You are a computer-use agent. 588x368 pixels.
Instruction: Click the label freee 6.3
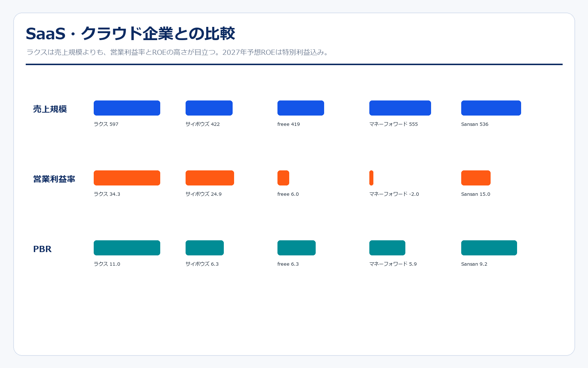pyautogui.click(x=288, y=264)
